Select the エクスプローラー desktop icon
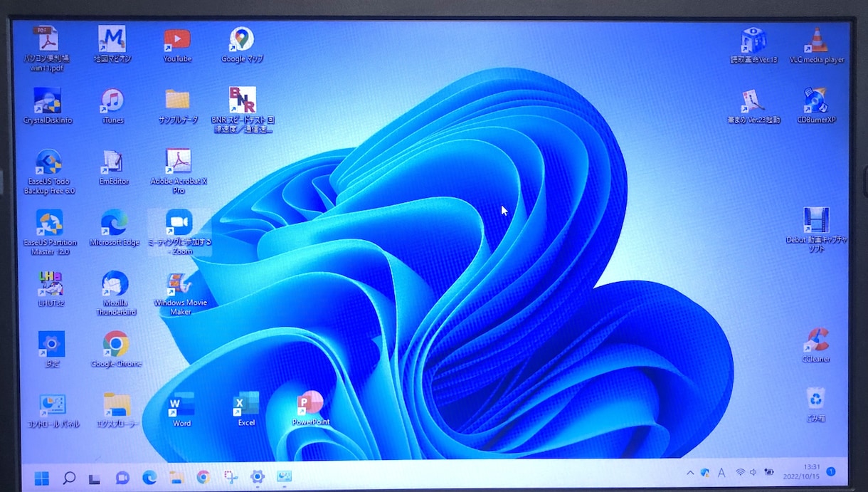Viewport: 868px width, 492px height. [117, 410]
